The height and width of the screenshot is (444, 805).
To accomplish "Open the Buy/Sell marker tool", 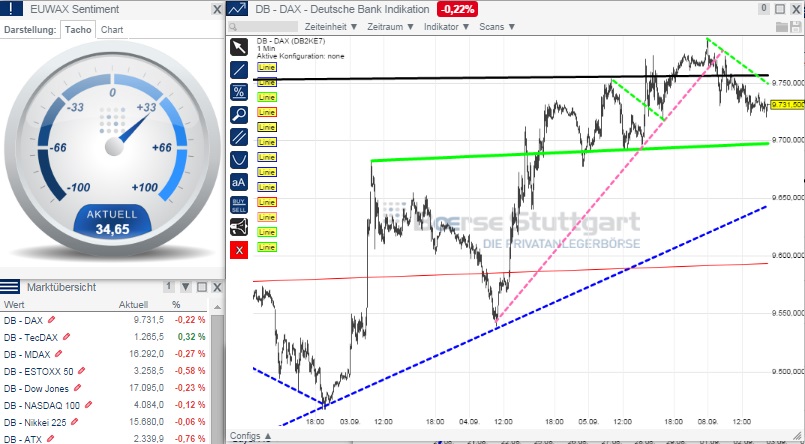I will tap(239, 205).
